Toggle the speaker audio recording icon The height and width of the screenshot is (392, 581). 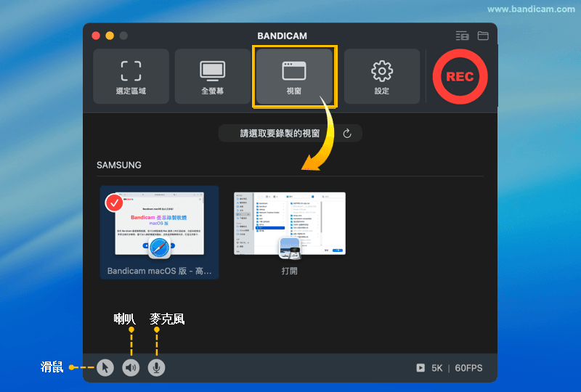click(x=131, y=367)
